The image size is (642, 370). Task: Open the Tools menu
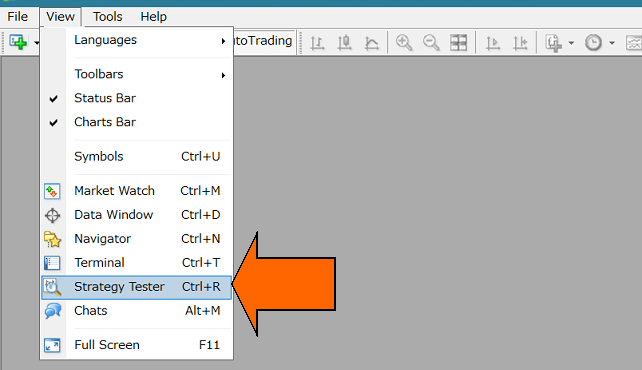pyautogui.click(x=107, y=17)
